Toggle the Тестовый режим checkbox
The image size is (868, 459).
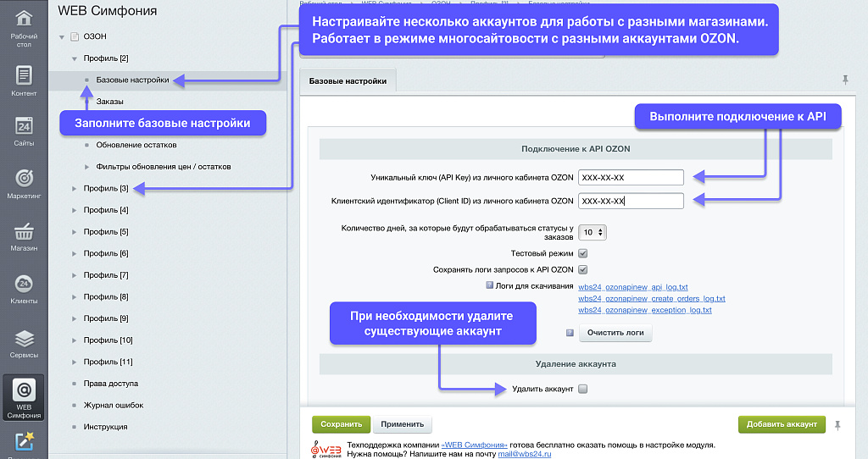point(583,253)
